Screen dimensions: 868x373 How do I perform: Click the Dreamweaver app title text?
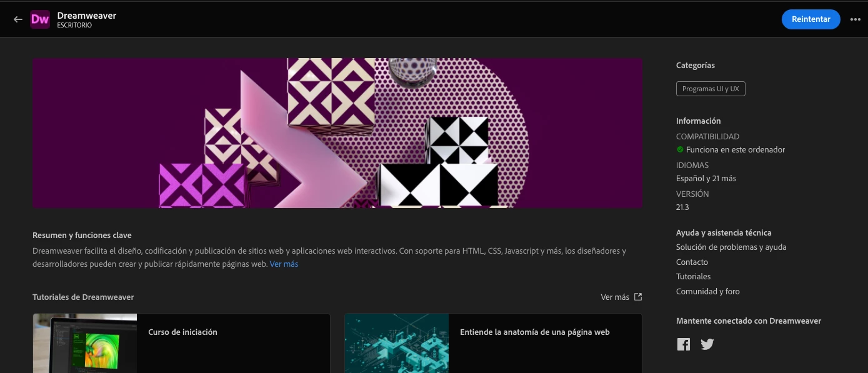(87, 15)
